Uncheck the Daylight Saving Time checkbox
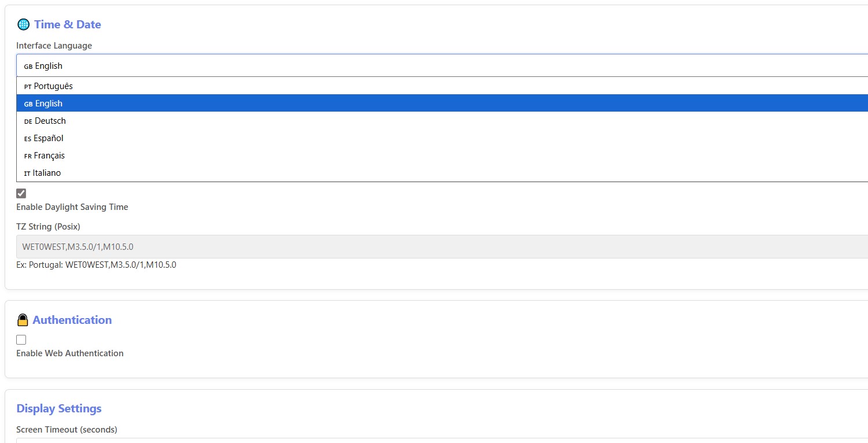Viewport: 868px width, 443px height. 21,193
